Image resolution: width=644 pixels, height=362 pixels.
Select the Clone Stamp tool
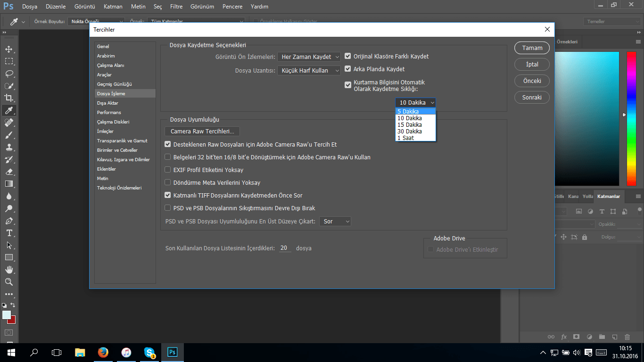pos(9,147)
